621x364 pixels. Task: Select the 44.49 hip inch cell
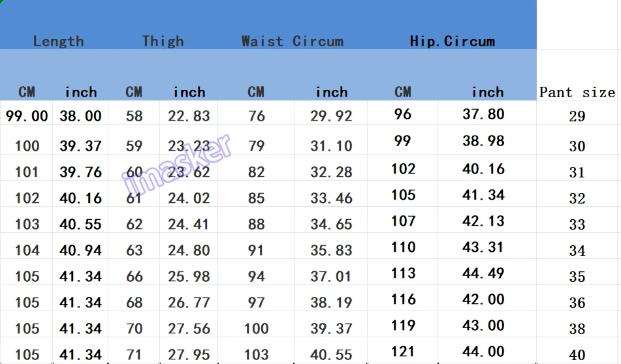483,273
